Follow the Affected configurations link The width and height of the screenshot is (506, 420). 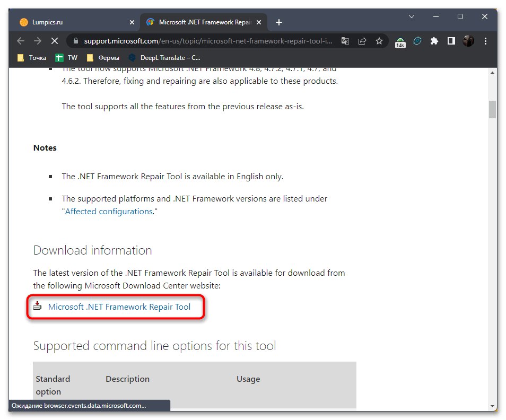pyautogui.click(x=109, y=212)
